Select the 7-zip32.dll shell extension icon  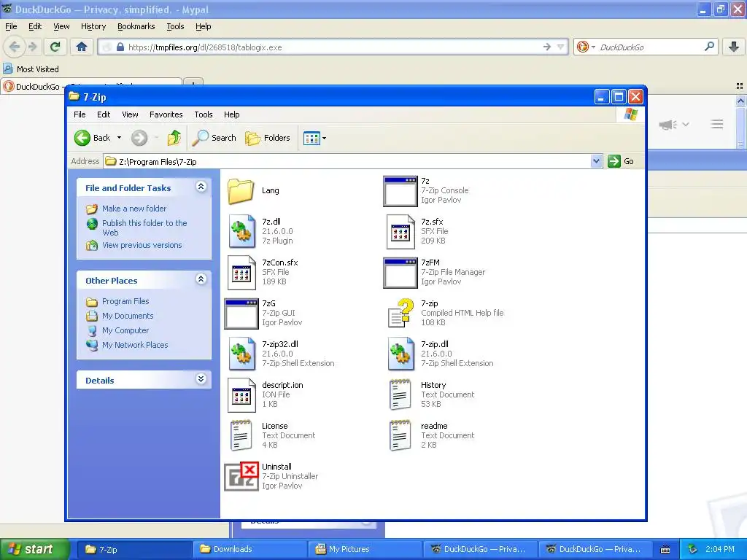[241, 354]
